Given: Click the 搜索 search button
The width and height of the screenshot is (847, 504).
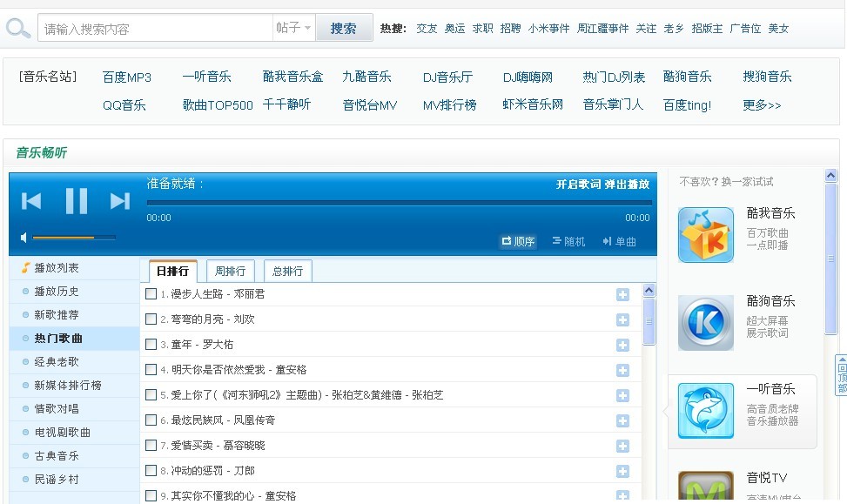Looking at the screenshot, I should coord(344,28).
